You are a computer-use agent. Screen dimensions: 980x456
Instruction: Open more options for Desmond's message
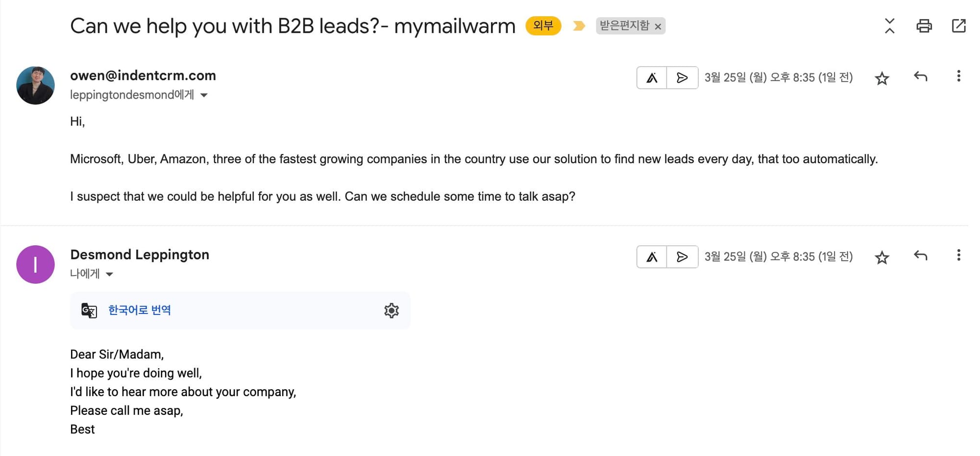[958, 255]
